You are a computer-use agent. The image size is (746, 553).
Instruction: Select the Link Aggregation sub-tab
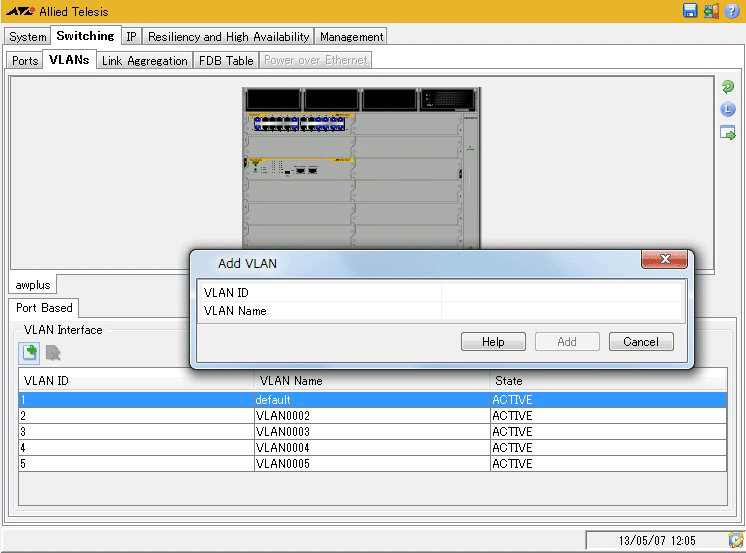144,61
